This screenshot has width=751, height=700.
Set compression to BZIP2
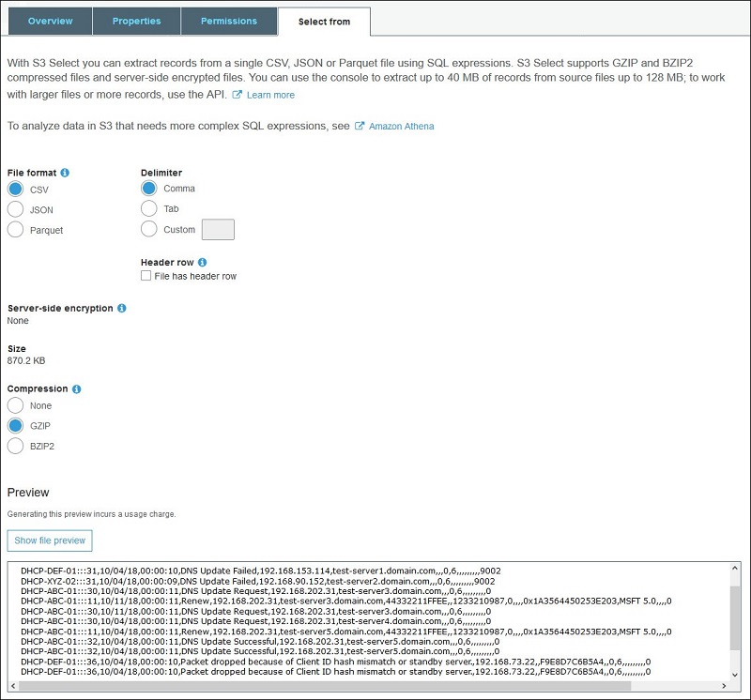tap(15, 446)
